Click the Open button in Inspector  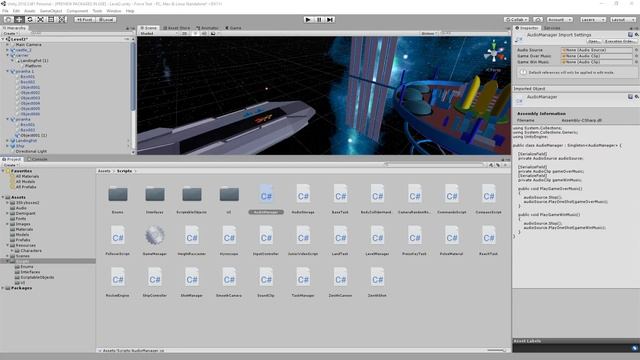point(594,41)
